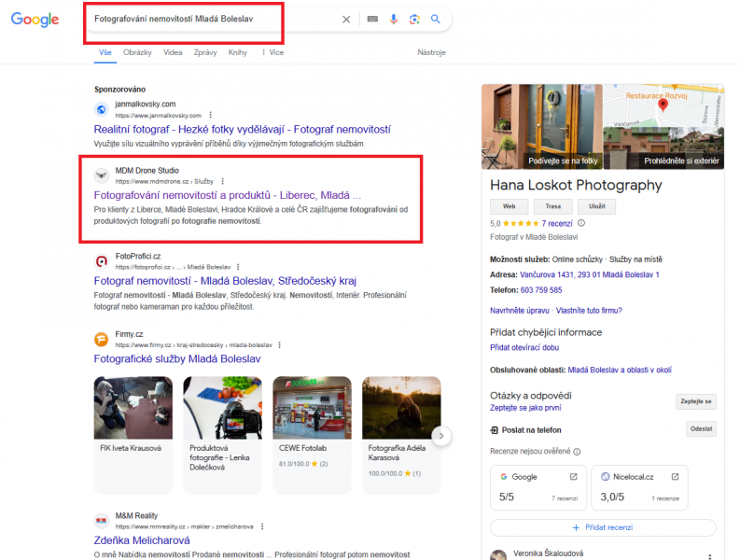
Task: Open Podívejte se na fotky photo
Action: [542, 127]
